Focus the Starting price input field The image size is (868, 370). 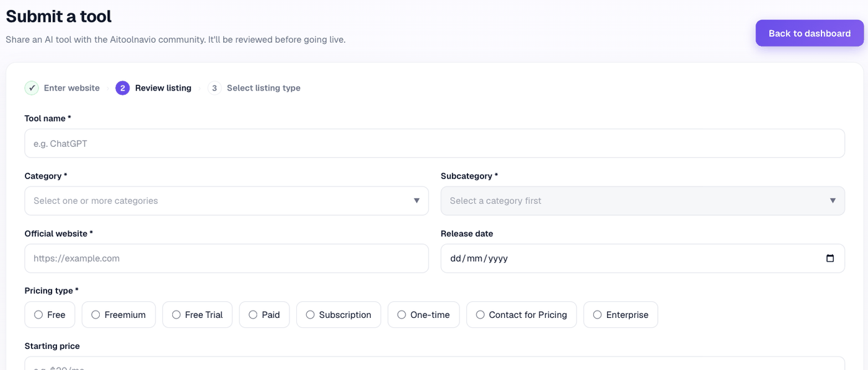[x=435, y=363]
